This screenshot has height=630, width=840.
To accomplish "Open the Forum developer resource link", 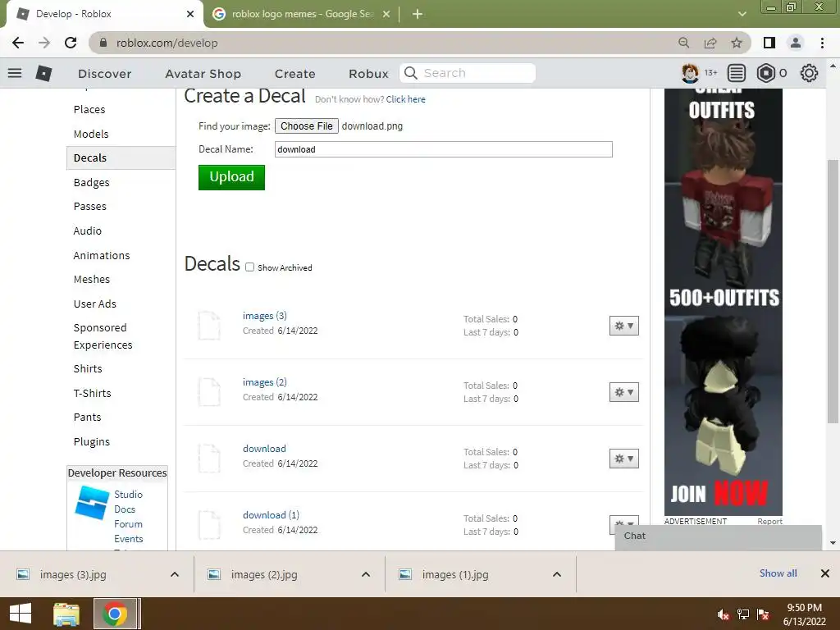I will [x=128, y=524].
